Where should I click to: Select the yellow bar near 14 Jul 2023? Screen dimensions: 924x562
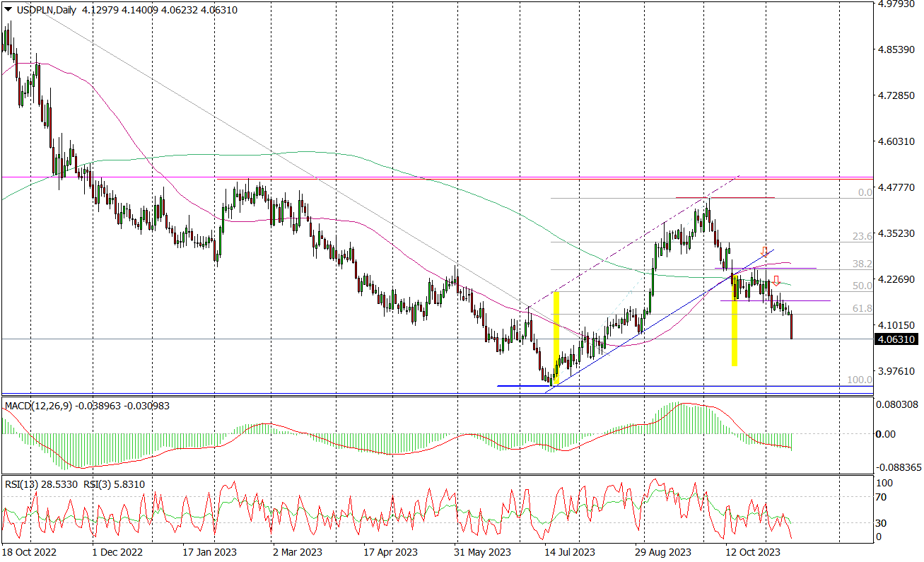[556, 337]
